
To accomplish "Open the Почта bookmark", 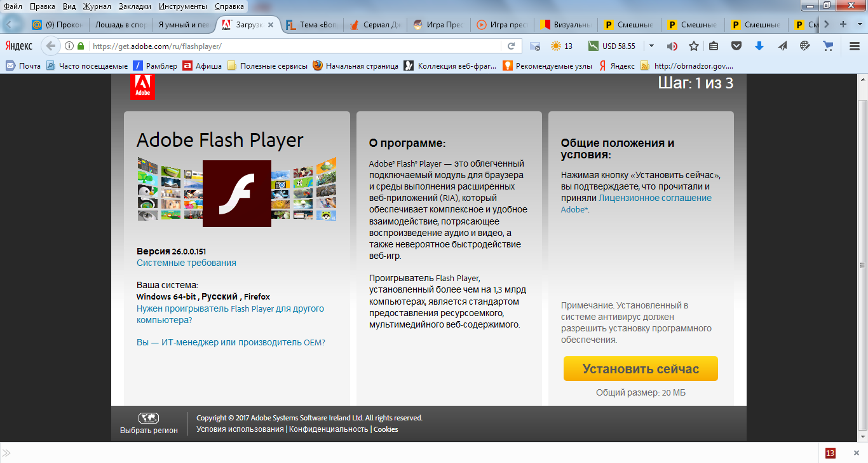I will pyautogui.click(x=24, y=66).
